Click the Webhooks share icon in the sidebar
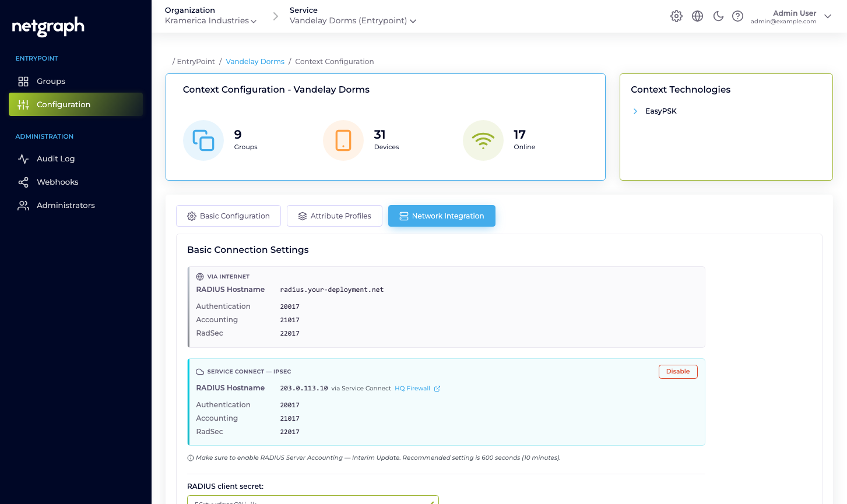Viewport: 847px width, 504px height. click(23, 182)
